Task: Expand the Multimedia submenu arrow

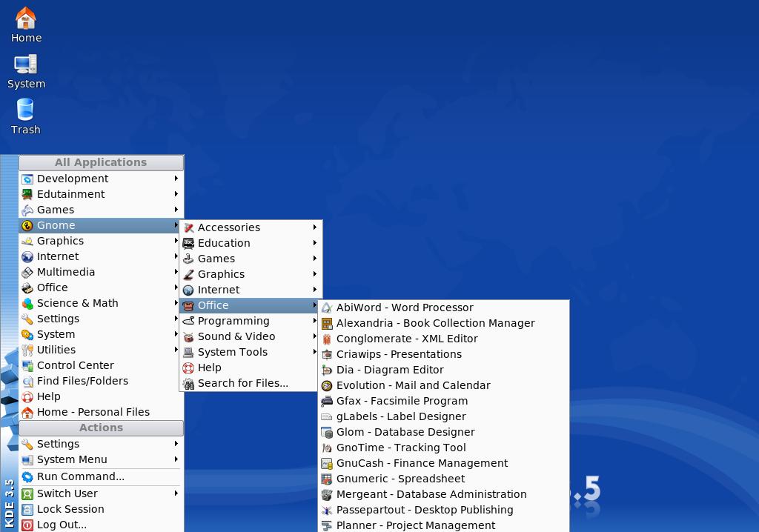Action: (176, 272)
